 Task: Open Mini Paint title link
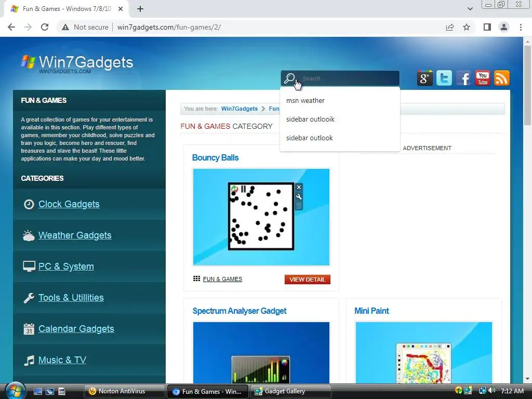[x=371, y=311]
